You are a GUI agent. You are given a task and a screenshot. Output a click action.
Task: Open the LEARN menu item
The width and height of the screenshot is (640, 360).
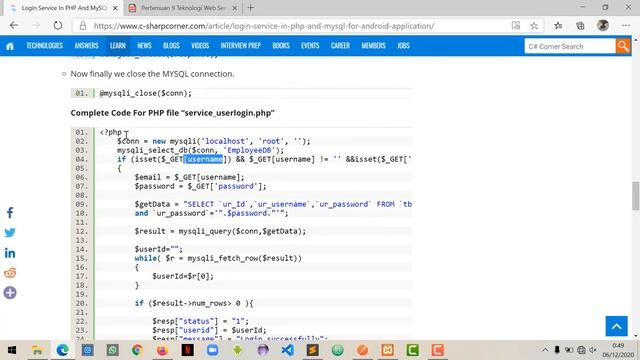point(118,46)
